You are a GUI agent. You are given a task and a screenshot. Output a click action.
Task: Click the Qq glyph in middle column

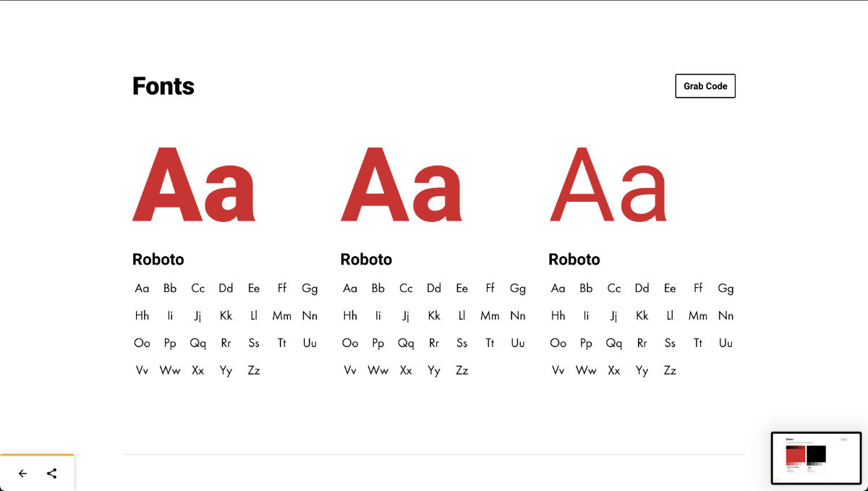(x=406, y=343)
